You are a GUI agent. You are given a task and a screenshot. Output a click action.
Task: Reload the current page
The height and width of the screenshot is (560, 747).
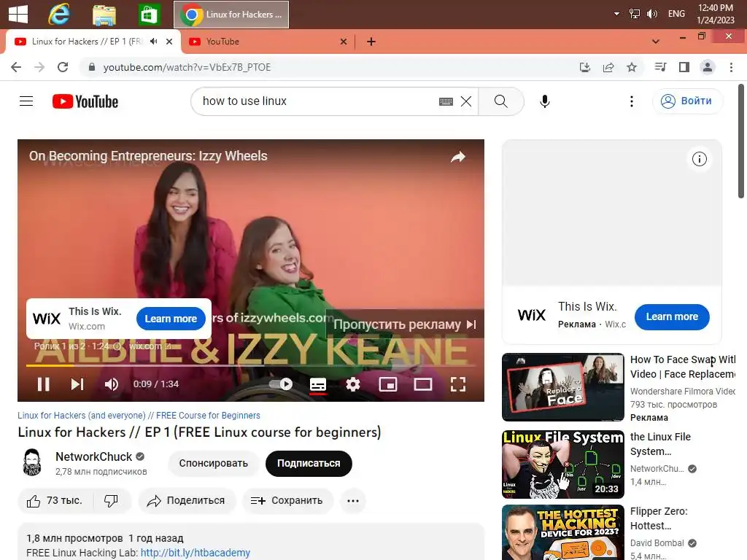[63, 67]
